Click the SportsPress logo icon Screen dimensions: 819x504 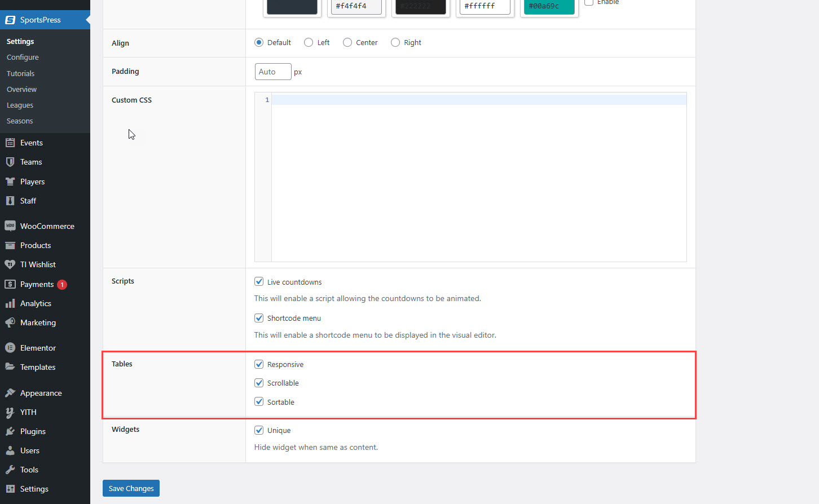10,20
